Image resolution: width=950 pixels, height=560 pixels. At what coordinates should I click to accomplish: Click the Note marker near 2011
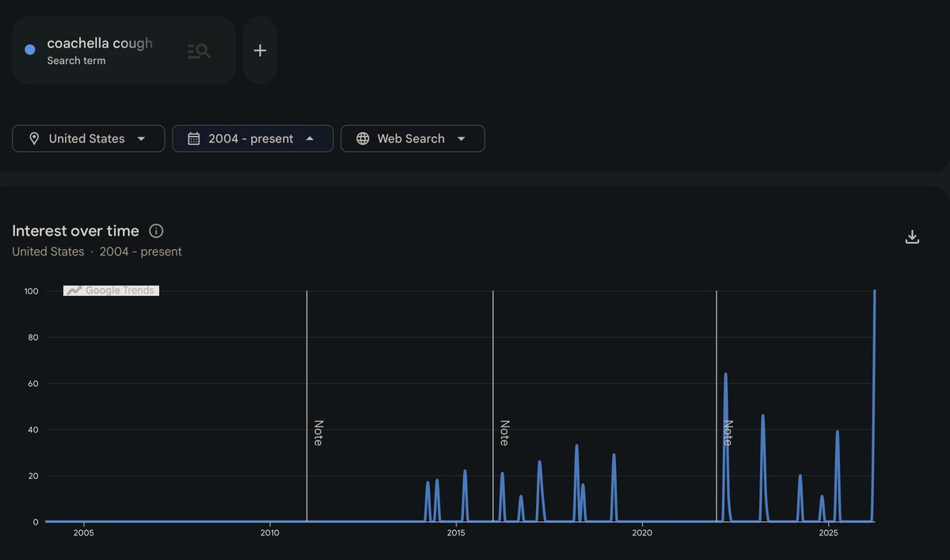(318, 433)
